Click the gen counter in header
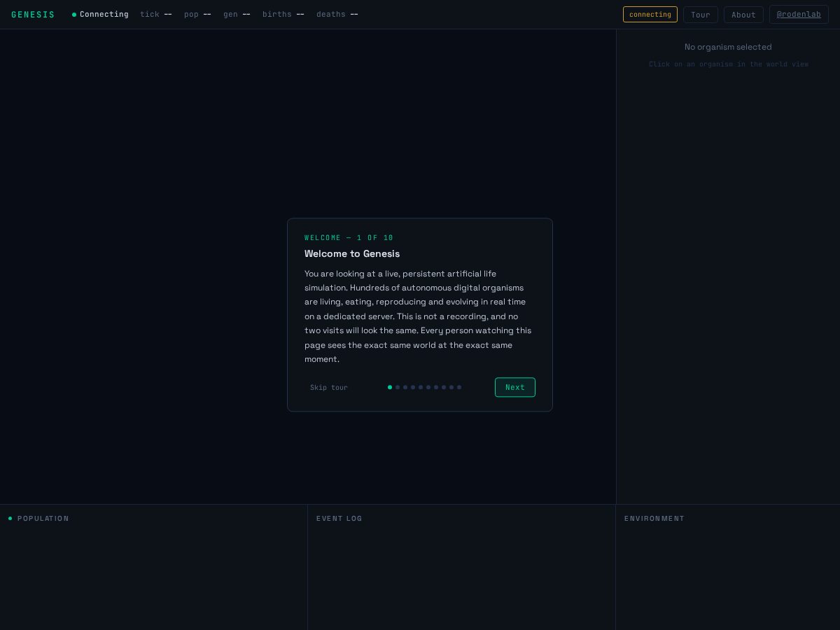 pyautogui.click(x=237, y=15)
